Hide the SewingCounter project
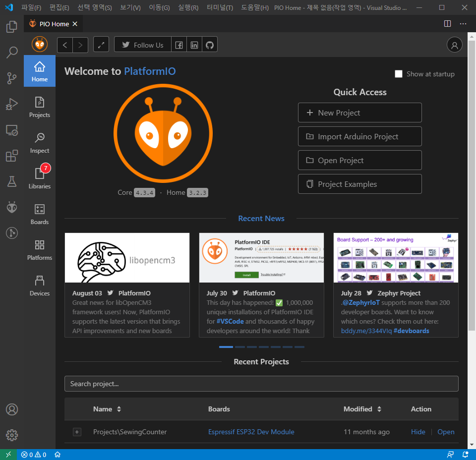The image size is (476, 460). click(417, 432)
